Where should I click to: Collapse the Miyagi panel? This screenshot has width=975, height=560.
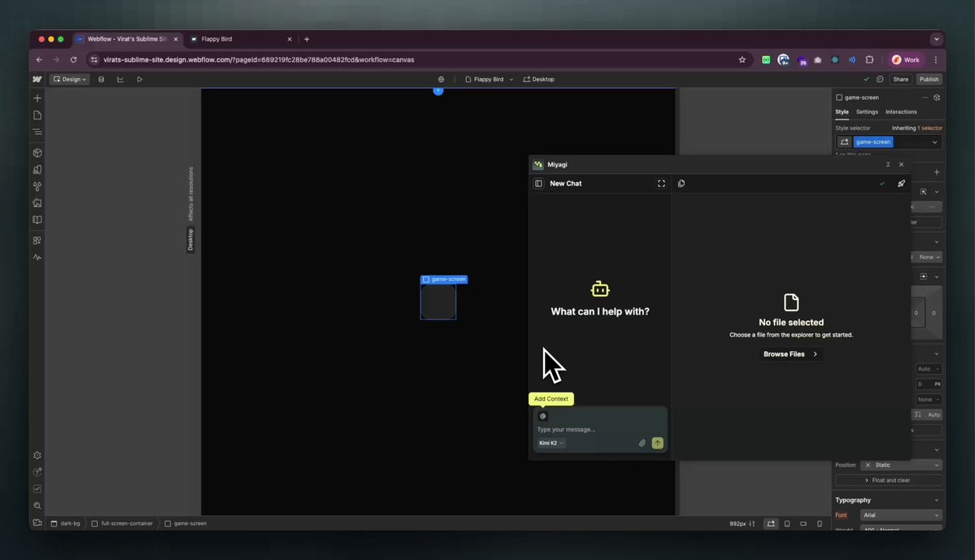(x=888, y=165)
